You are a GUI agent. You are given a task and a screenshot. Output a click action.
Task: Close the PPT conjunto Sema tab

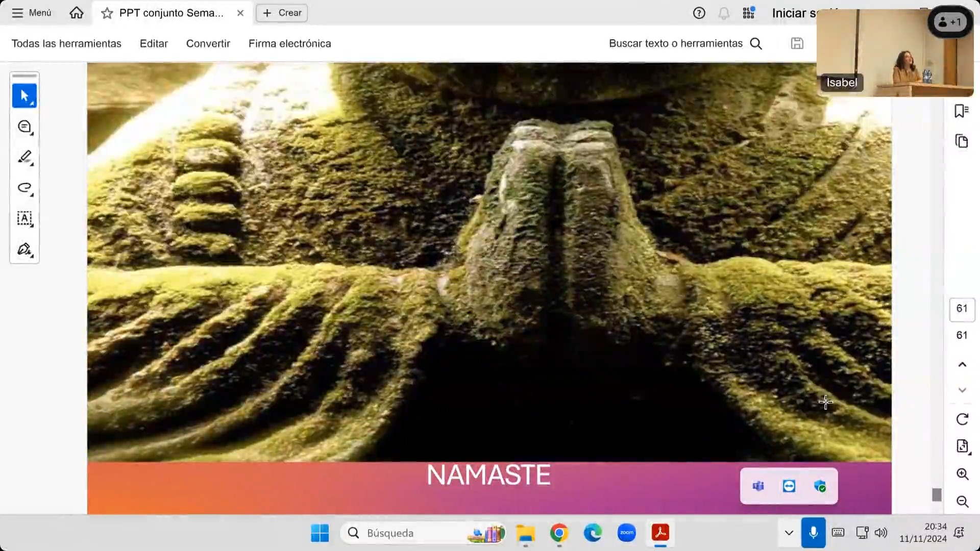pos(240,13)
